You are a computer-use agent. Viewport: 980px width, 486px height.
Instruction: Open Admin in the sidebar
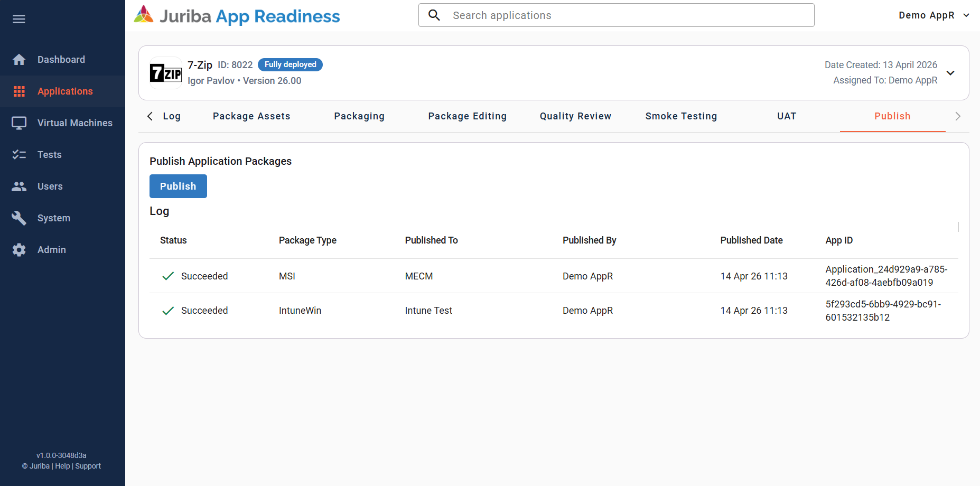[x=62, y=250]
